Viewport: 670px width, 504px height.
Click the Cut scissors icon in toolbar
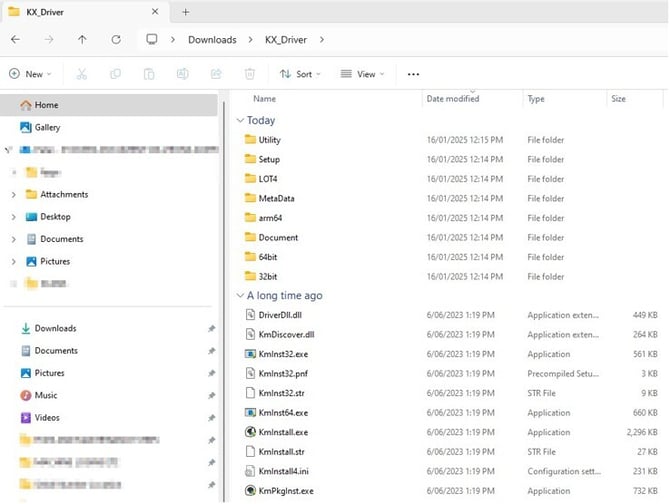[x=82, y=74]
